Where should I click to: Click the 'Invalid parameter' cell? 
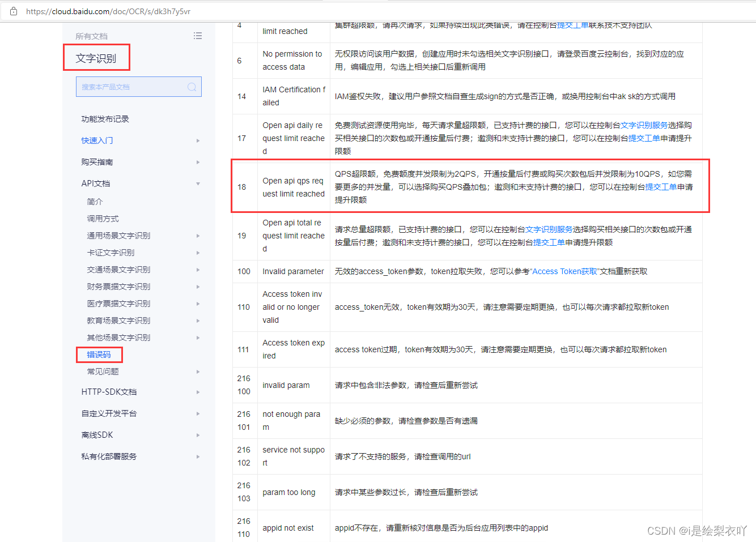(x=294, y=271)
